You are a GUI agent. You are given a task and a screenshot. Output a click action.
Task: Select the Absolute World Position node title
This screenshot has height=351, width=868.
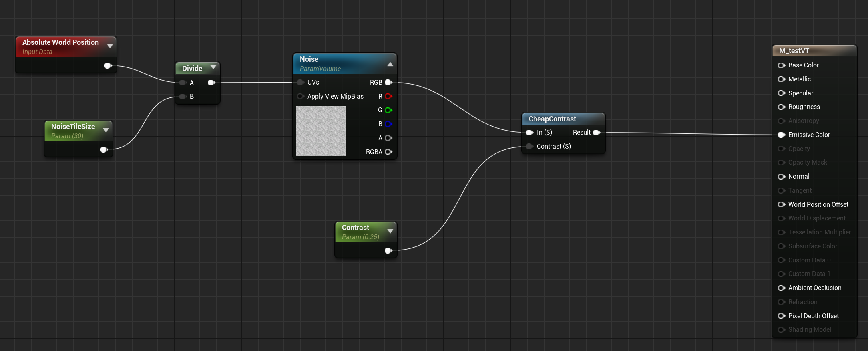click(60, 42)
